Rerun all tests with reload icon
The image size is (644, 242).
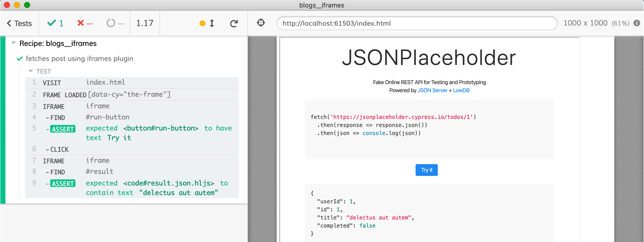pyautogui.click(x=234, y=23)
